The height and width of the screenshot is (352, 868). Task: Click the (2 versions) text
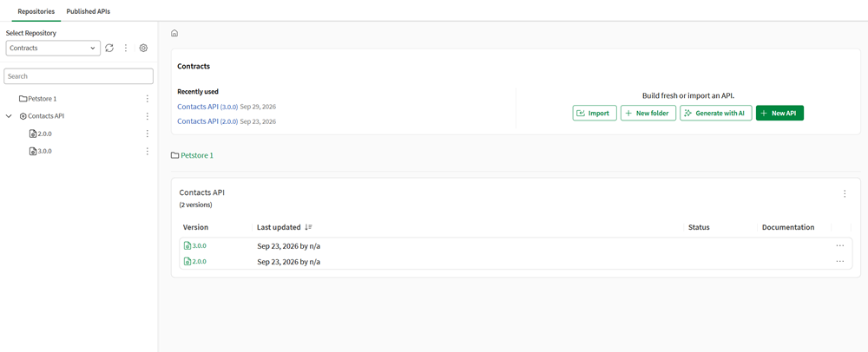(x=195, y=205)
